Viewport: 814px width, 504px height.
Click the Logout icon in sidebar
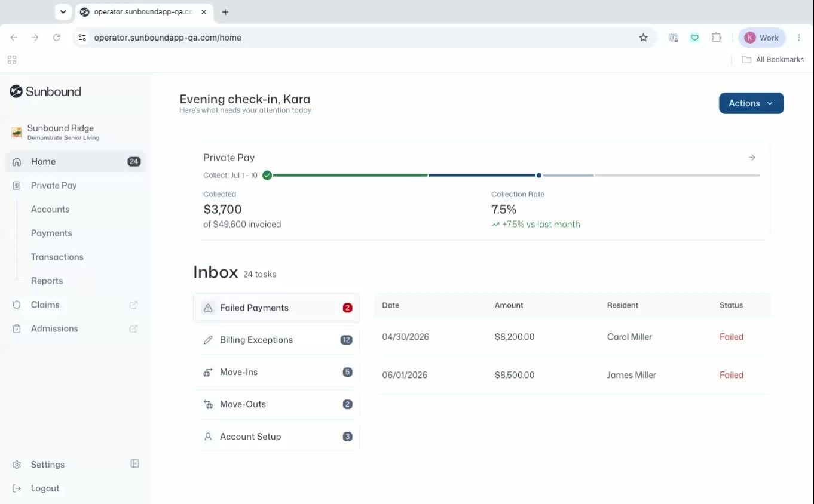pos(17,488)
